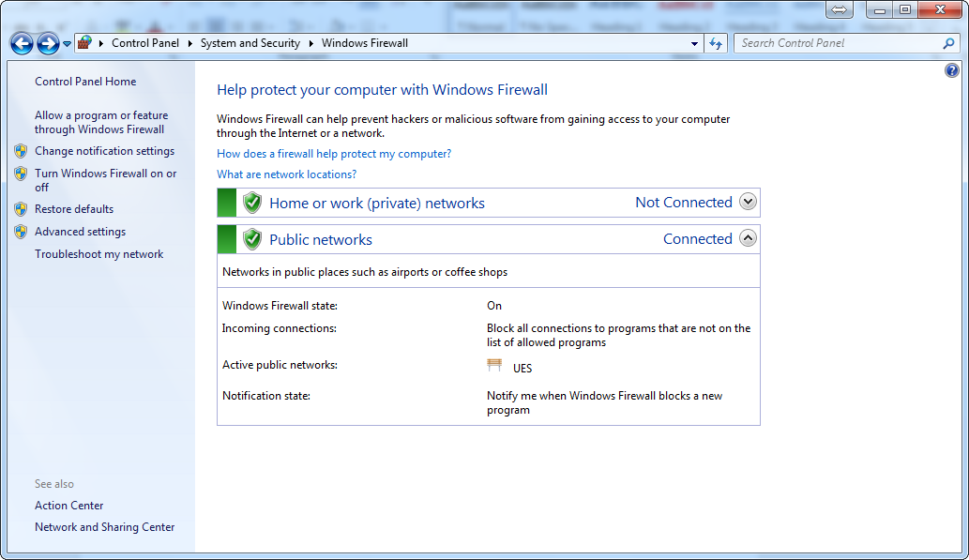Open Allow a program or feature link

pos(101,122)
